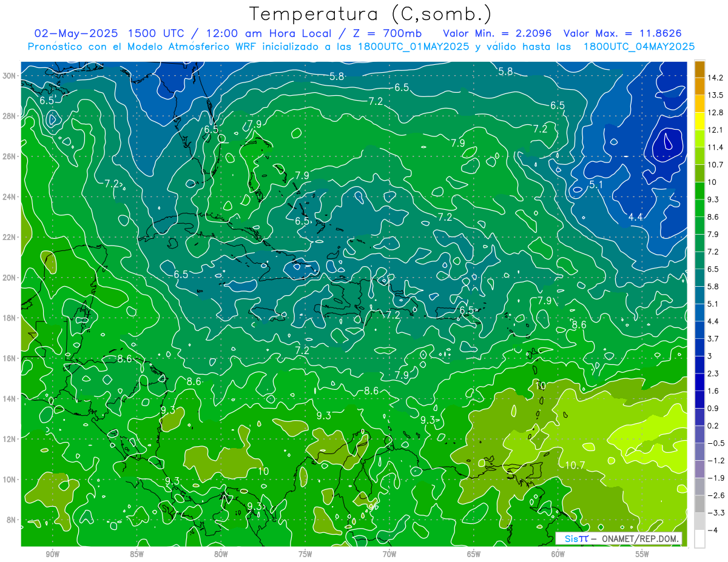Select the 12.1 colorbar scale value

point(715,130)
